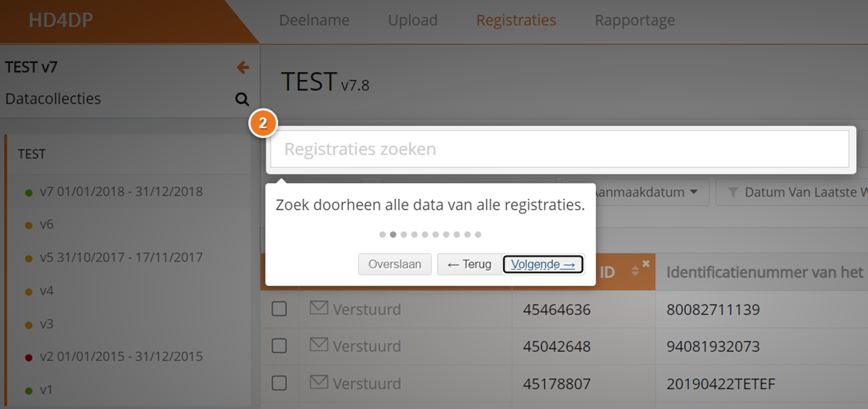The image size is (868, 409).
Task: Remove ID column sorting with x icon
Action: 646,264
